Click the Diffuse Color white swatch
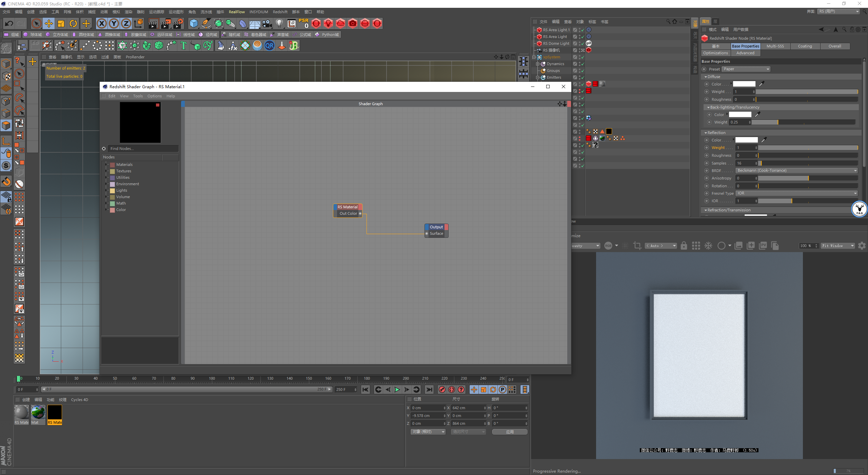This screenshot has width=868, height=475. pos(744,84)
